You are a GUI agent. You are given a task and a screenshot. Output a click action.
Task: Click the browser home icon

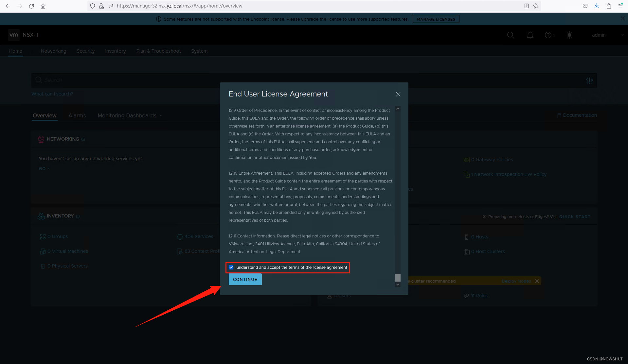[x=43, y=6]
